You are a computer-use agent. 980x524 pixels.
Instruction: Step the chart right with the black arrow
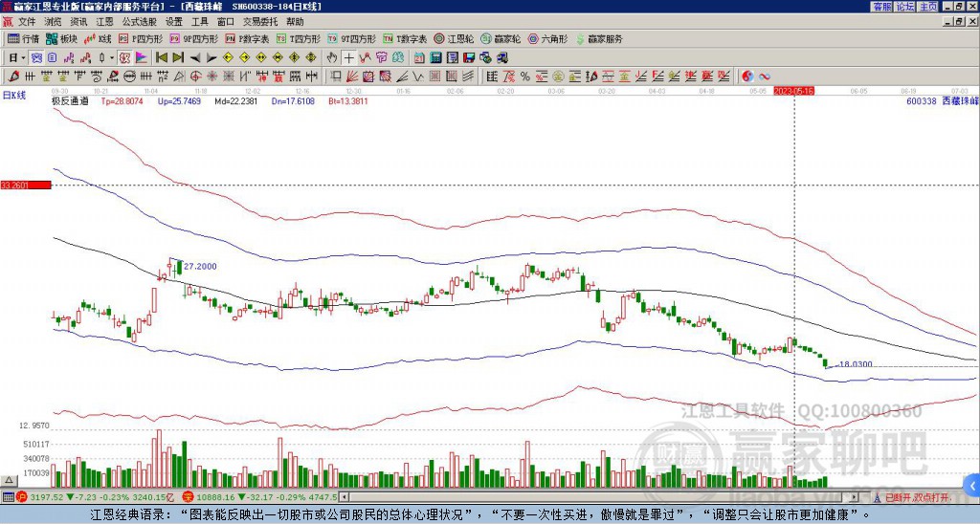[x=212, y=57]
